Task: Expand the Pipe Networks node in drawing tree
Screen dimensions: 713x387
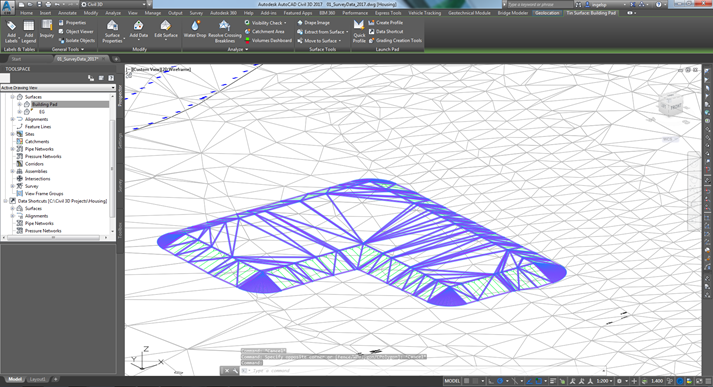Action: point(12,149)
